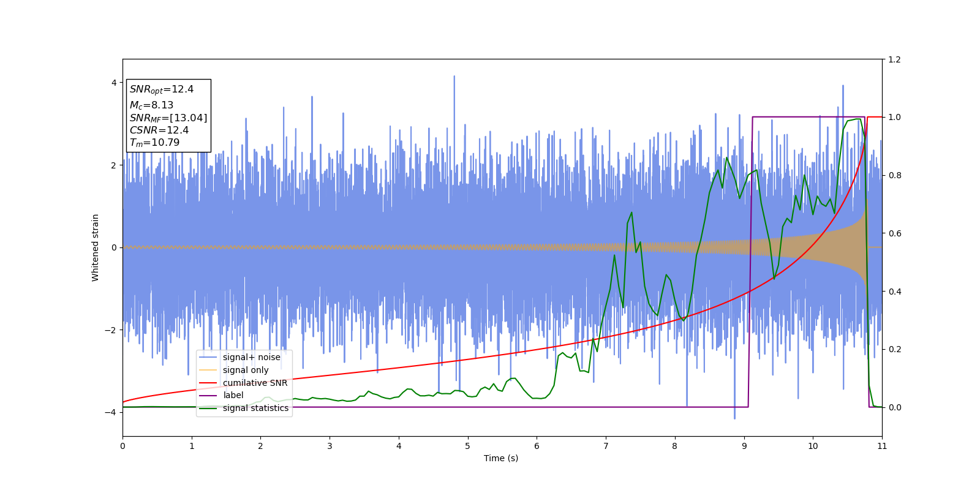
Task: Click the SNRopt=12.4 annotation text
Action: [x=162, y=89]
